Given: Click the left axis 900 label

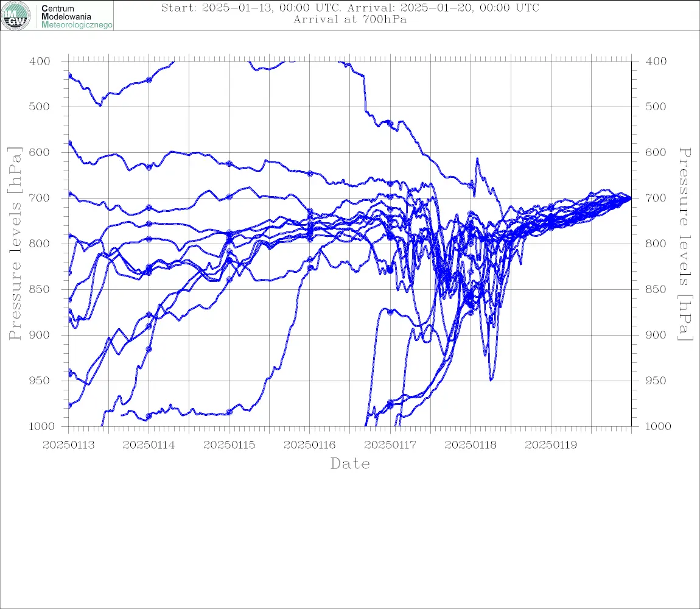Looking at the screenshot, I should (40, 335).
